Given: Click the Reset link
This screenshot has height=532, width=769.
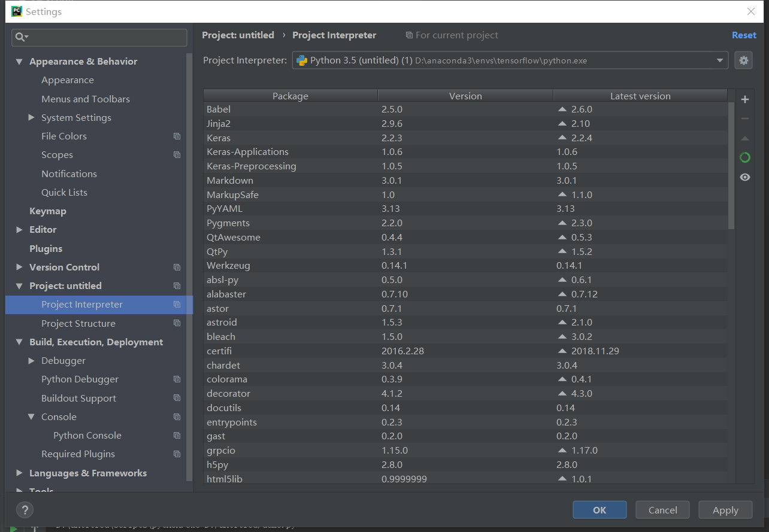Looking at the screenshot, I should 744,35.
